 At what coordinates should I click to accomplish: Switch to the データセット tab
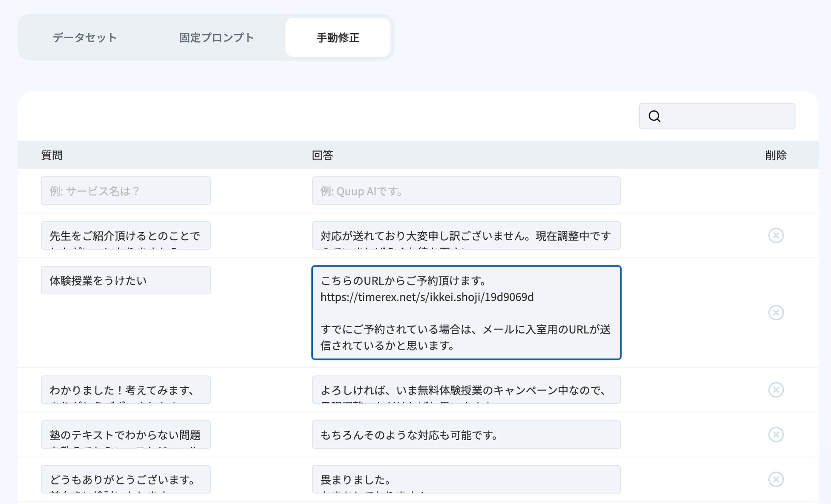pyautogui.click(x=84, y=37)
